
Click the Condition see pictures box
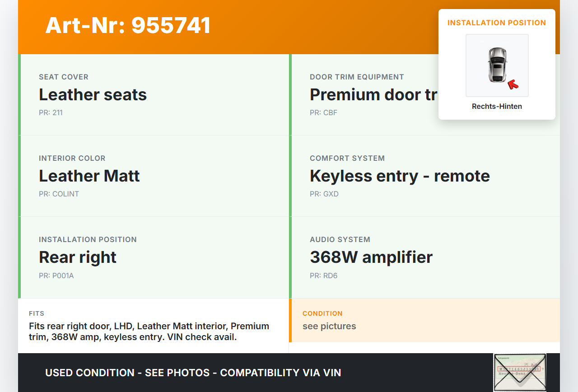click(x=424, y=321)
